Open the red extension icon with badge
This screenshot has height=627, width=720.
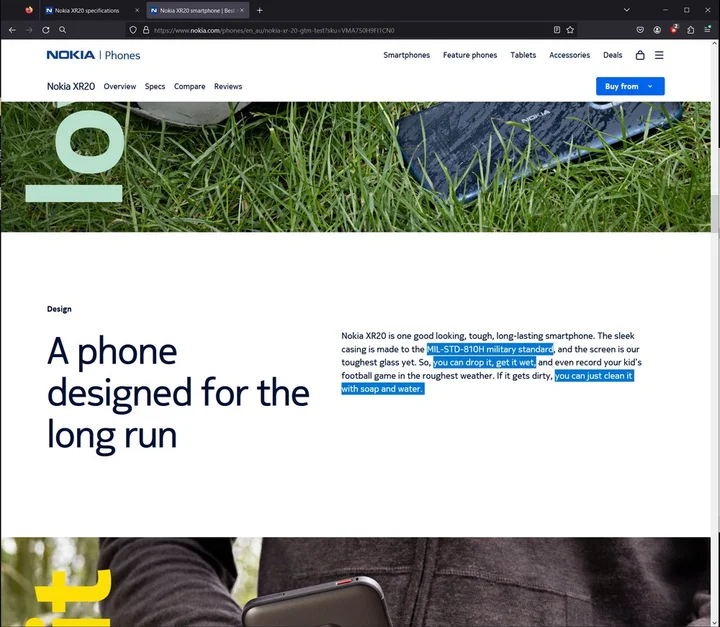point(674,29)
